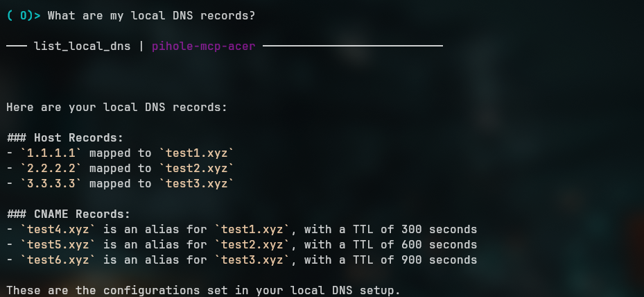Image resolution: width=644 pixels, height=297 pixels.
Task: Click the final "local DNS setup" summary line
Action: tap(203, 291)
